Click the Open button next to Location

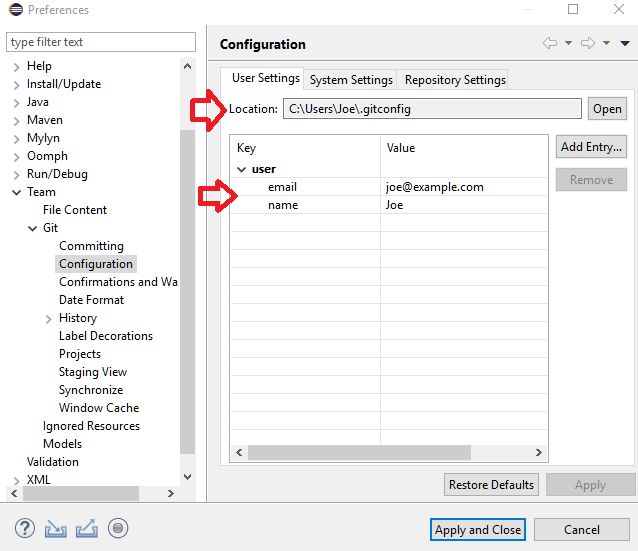607,109
